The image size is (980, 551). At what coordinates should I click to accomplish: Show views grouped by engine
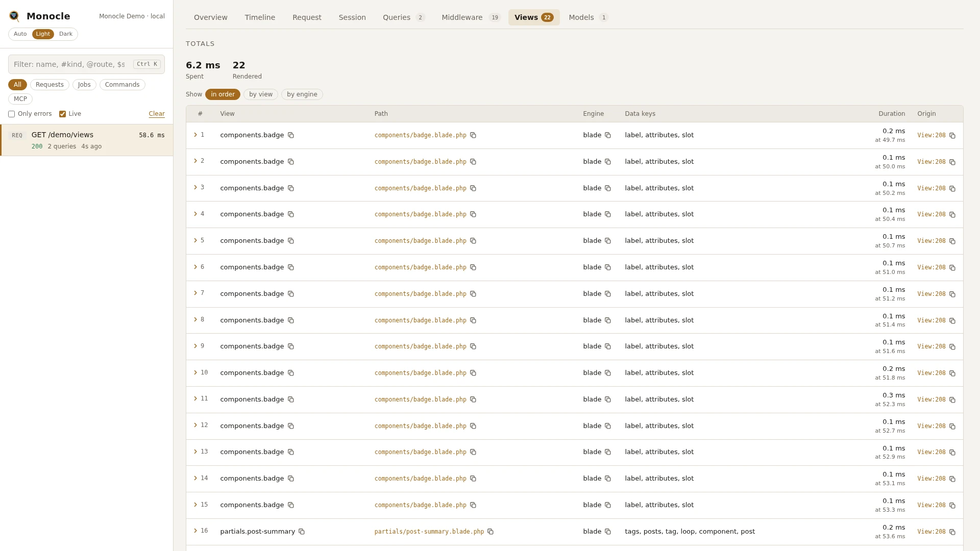[x=302, y=94]
